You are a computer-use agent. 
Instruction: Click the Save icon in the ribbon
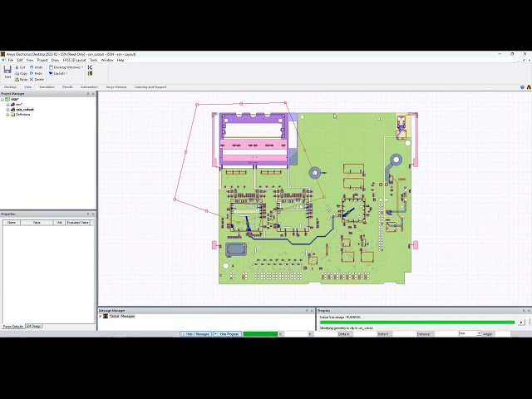[x=7, y=71]
